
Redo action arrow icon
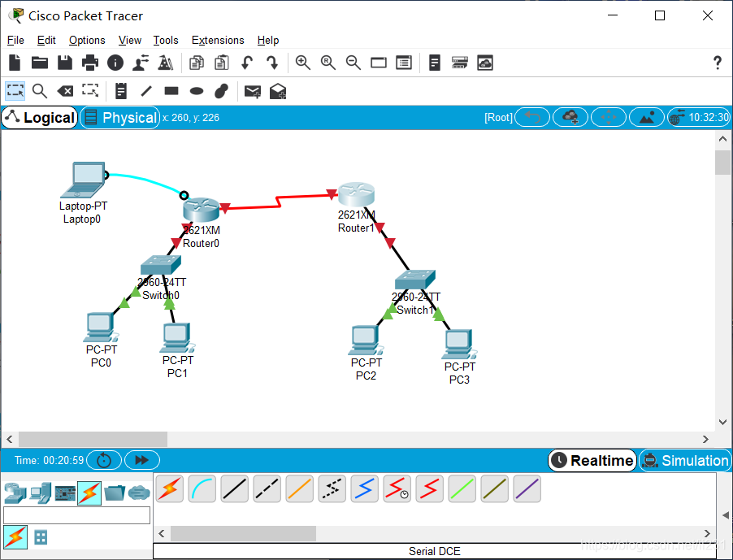(272, 63)
